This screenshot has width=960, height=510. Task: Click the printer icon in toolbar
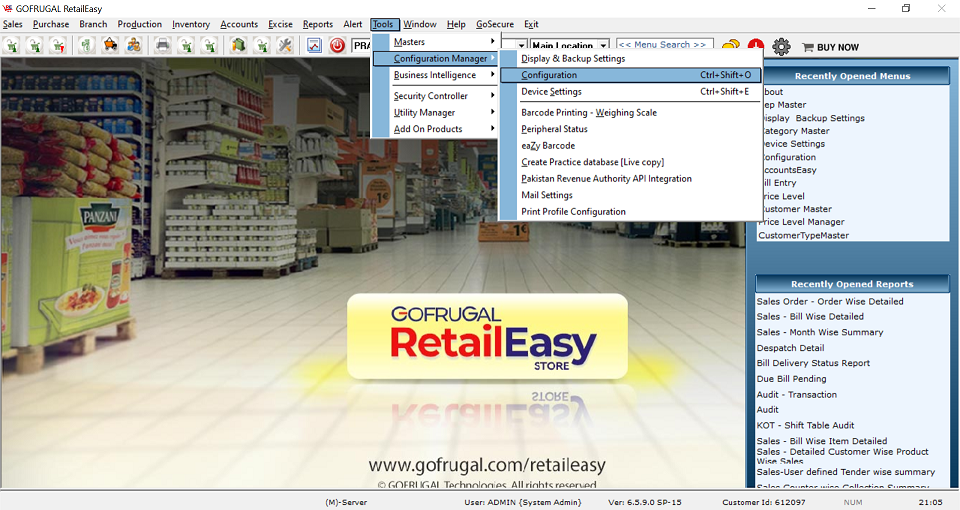point(162,46)
